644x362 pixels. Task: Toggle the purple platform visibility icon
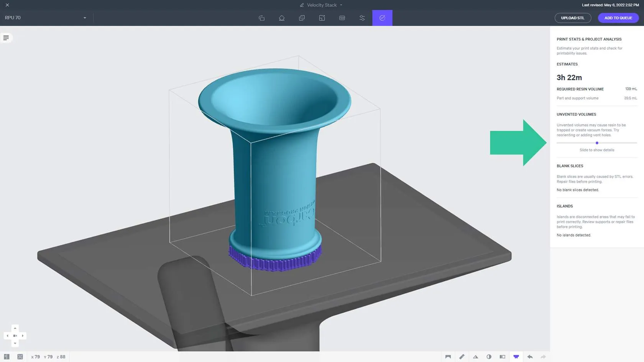516,357
